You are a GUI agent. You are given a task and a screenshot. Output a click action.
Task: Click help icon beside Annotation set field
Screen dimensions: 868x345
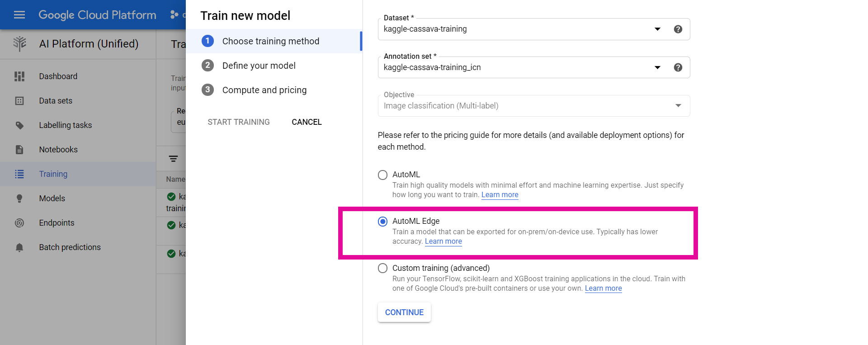click(x=678, y=67)
